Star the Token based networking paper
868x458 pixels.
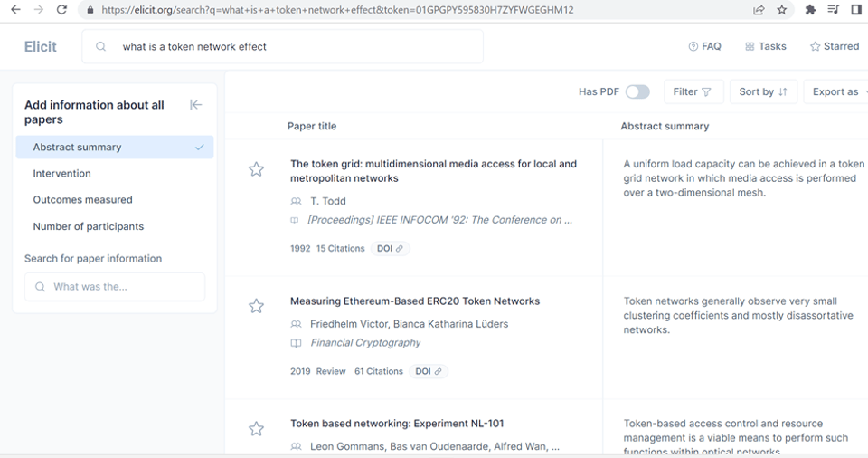click(256, 428)
